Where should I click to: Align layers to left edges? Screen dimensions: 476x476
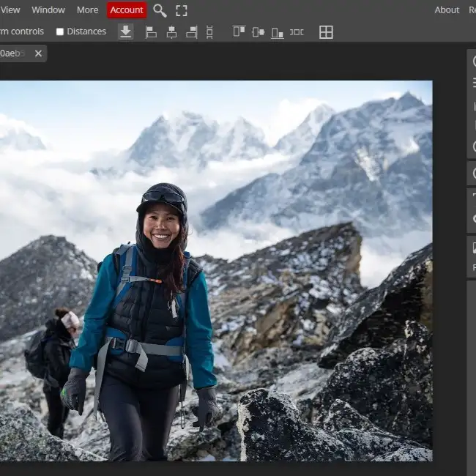click(151, 32)
